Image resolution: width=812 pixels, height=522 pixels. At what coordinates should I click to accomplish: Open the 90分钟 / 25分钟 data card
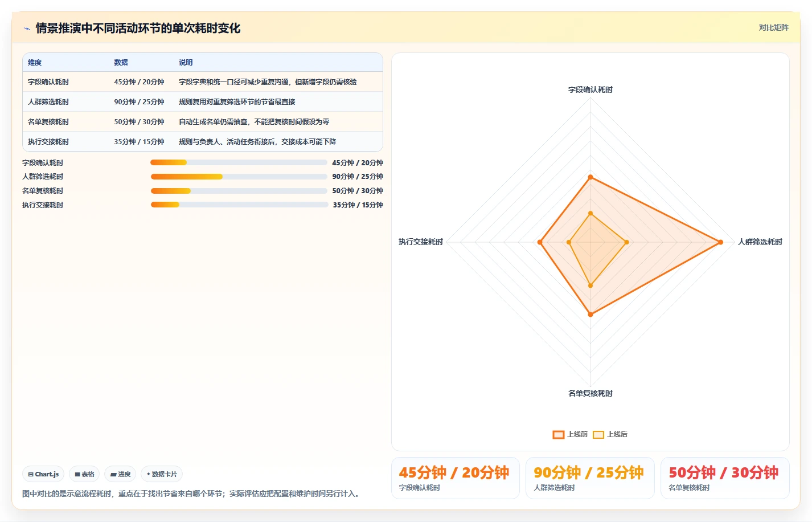click(x=590, y=478)
